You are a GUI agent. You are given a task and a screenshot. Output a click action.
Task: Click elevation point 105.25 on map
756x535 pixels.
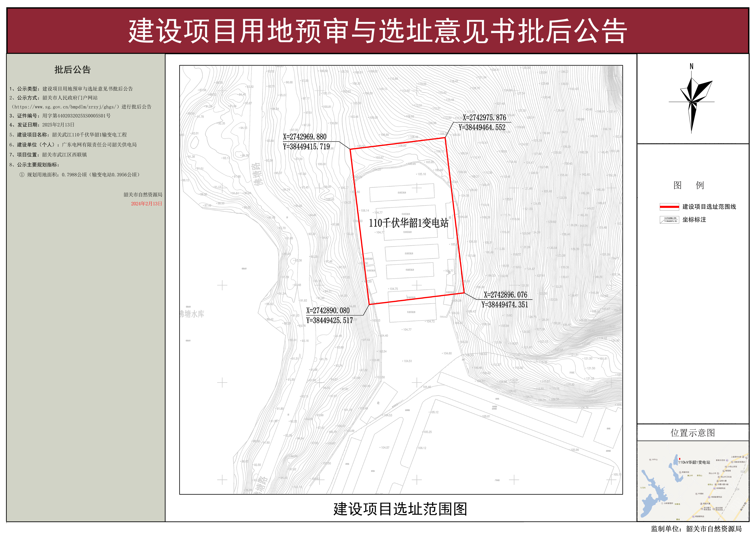point(427,432)
